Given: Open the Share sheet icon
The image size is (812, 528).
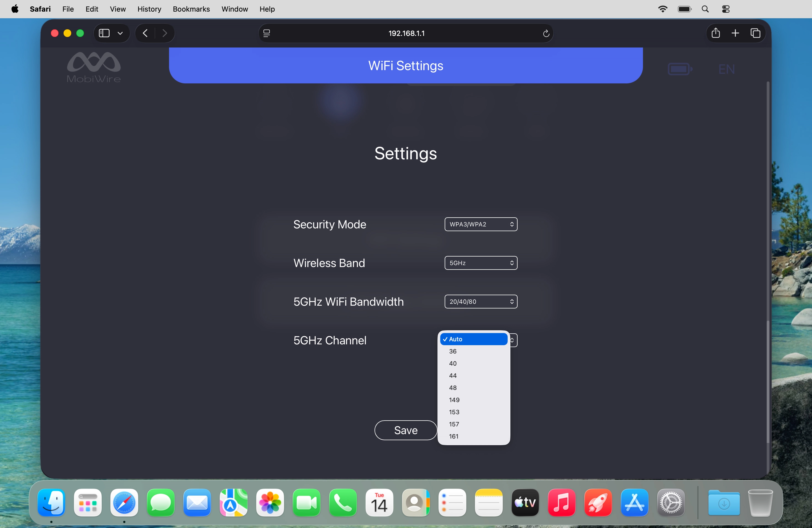Looking at the screenshot, I should [715, 33].
